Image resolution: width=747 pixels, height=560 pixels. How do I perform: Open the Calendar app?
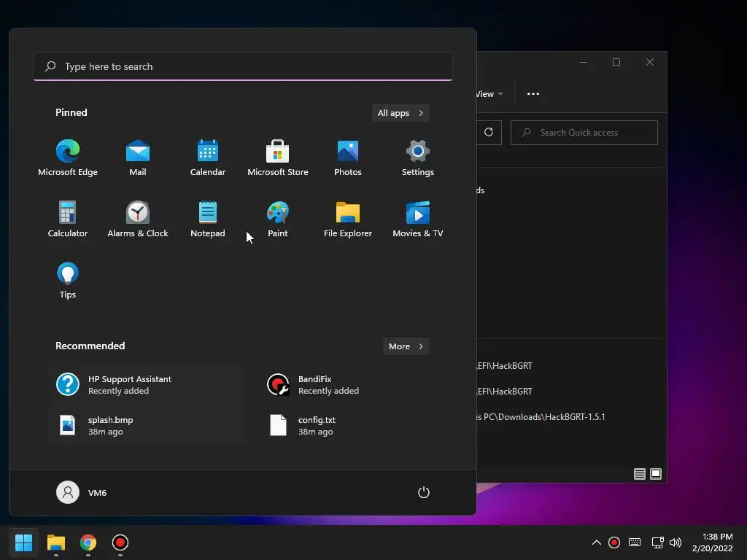(208, 158)
